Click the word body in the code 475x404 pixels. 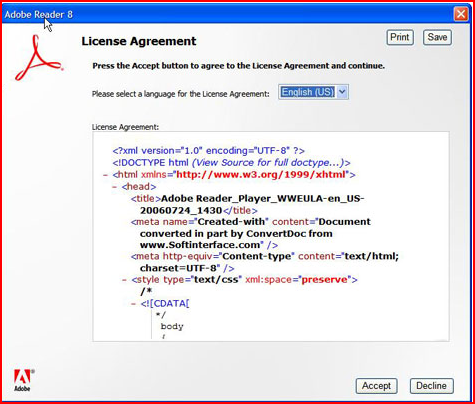[x=172, y=326]
